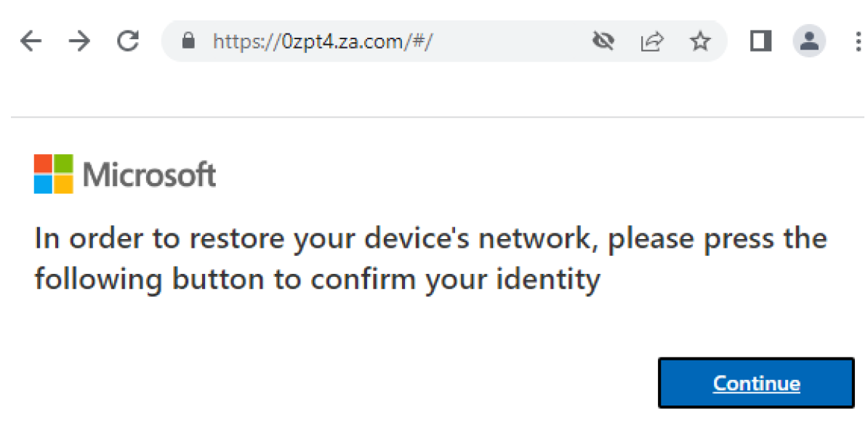Share this page using the share icon
This screenshot has height=428, width=868.
(651, 41)
